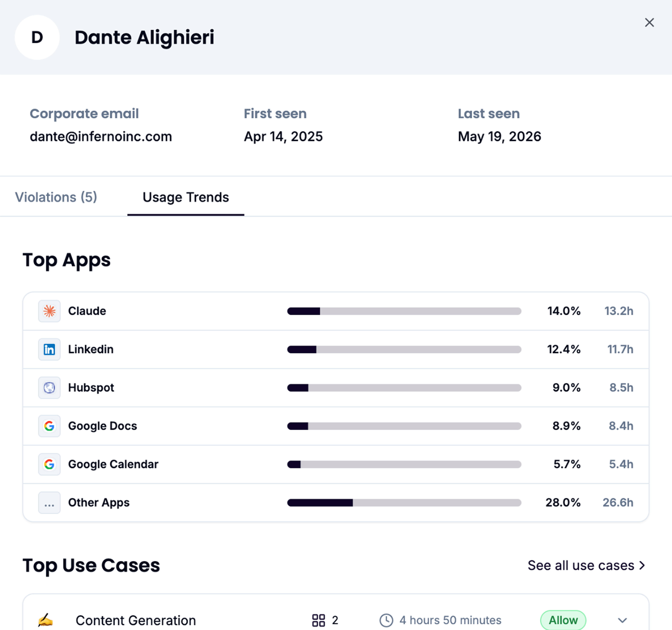Click the 26.6h value for Other Apps
This screenshot has height=630, width=672.
point(618,503)
